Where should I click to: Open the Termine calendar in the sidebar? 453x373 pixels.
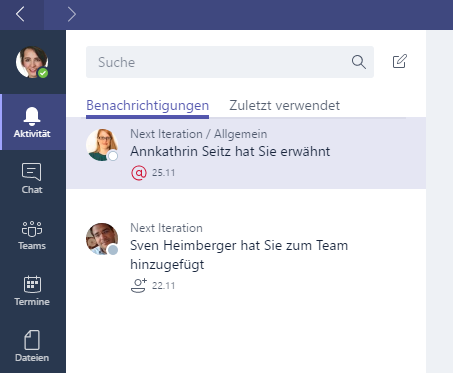pyautogui.click(x=32, y=290)
